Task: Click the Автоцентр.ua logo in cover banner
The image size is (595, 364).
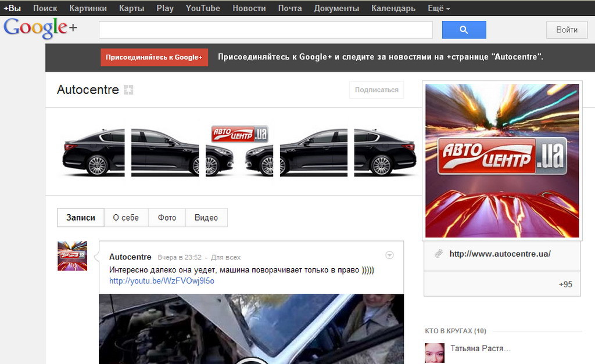Action: 239,135
